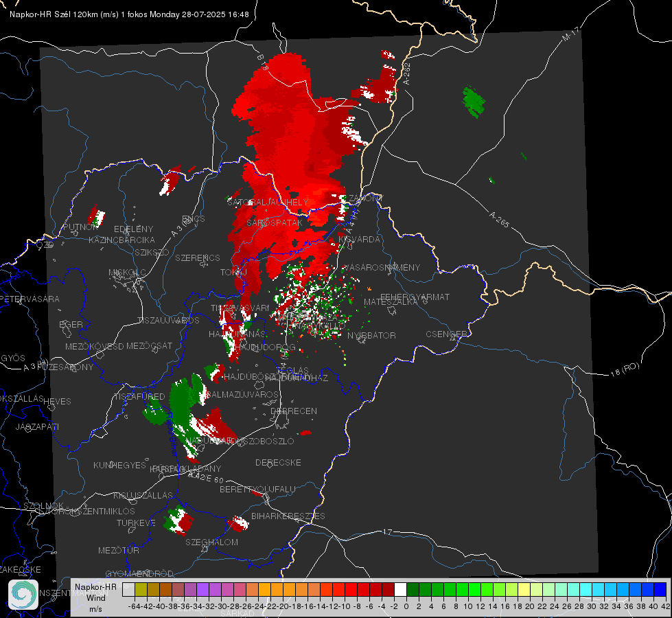The width and height of the screenshot is (672, 618).
Task: Click the isolated green echo patch in the northeast
Action: click(x=473, y=102)
